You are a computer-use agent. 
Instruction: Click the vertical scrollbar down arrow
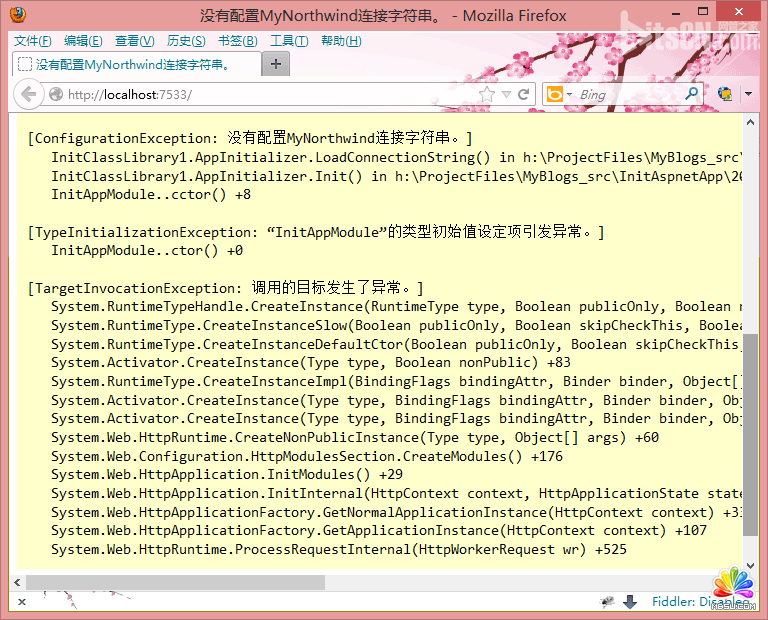tap(750, 565)
